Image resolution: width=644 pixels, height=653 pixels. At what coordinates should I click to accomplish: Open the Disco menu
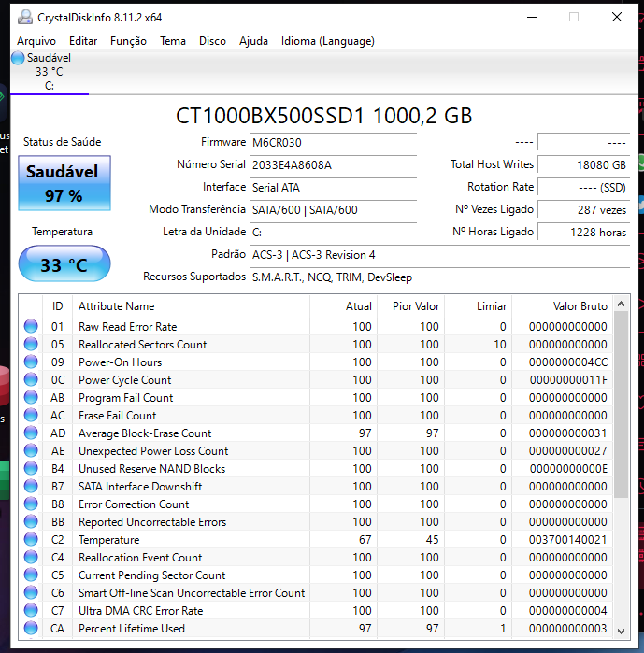click(212, 41)
